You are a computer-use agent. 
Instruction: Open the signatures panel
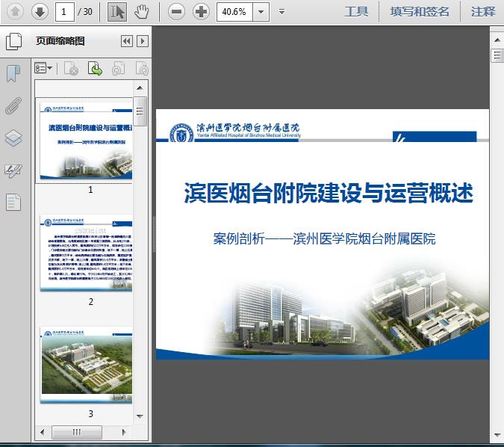coord(13,170)
